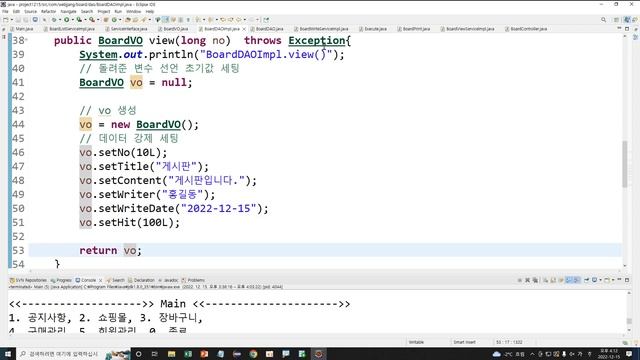The image size is (640, 360).
Task: Click the green Run toolbar icon
Action: click(x=67, y=20)
